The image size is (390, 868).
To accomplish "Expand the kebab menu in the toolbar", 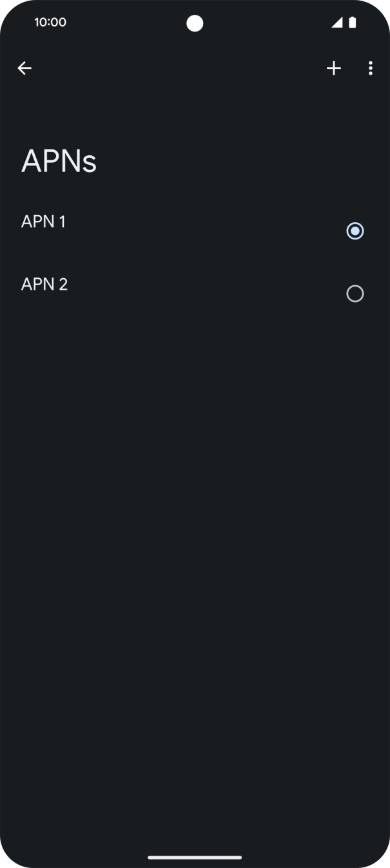I will (x=370, y=68).
